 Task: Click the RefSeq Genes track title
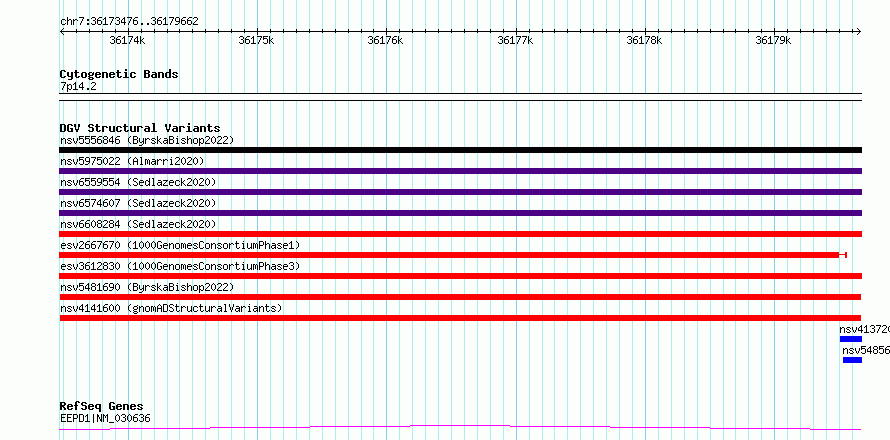coord(102,406)
